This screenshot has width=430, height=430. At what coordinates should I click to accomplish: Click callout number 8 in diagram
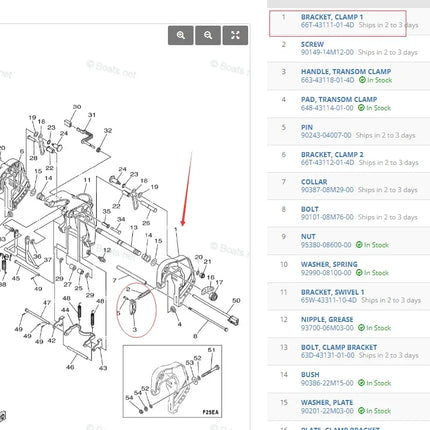tap(195, 336)
